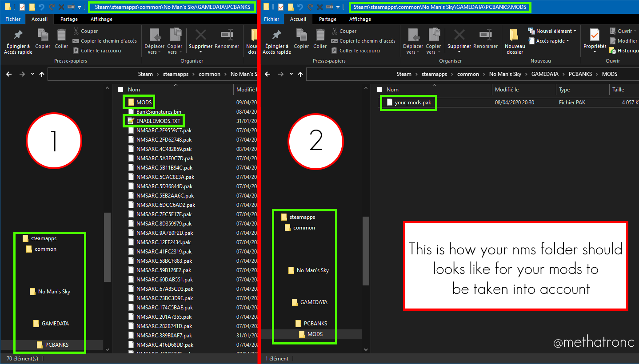Open recent locations chevron in left window
Viewport: 639px width, 364px height.
click(x=32, y=75)
